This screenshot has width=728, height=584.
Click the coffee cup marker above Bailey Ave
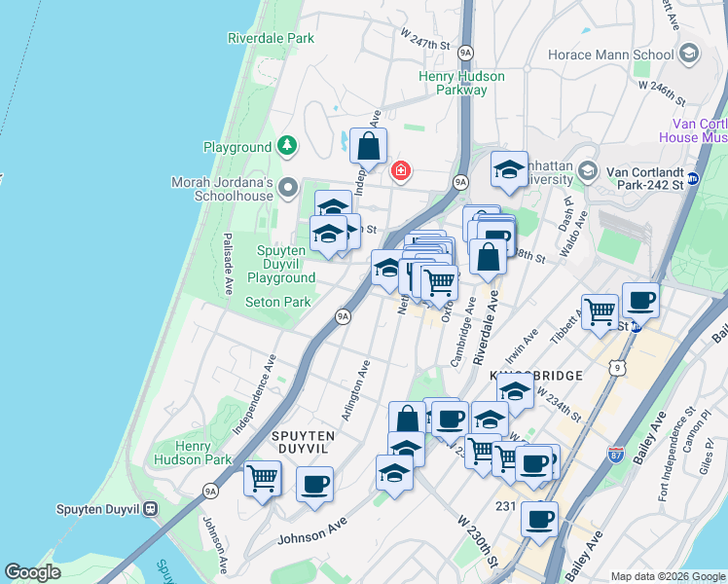tap(539, 521)
